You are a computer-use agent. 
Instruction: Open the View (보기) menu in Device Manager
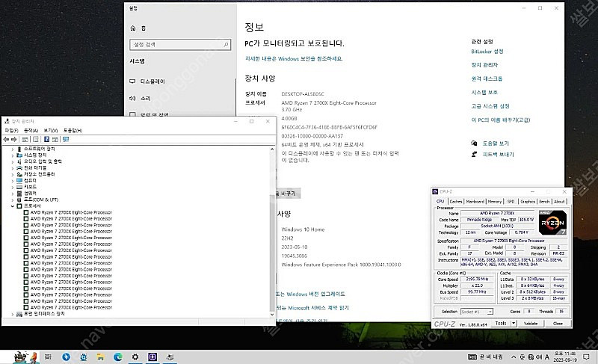point(50,131)
